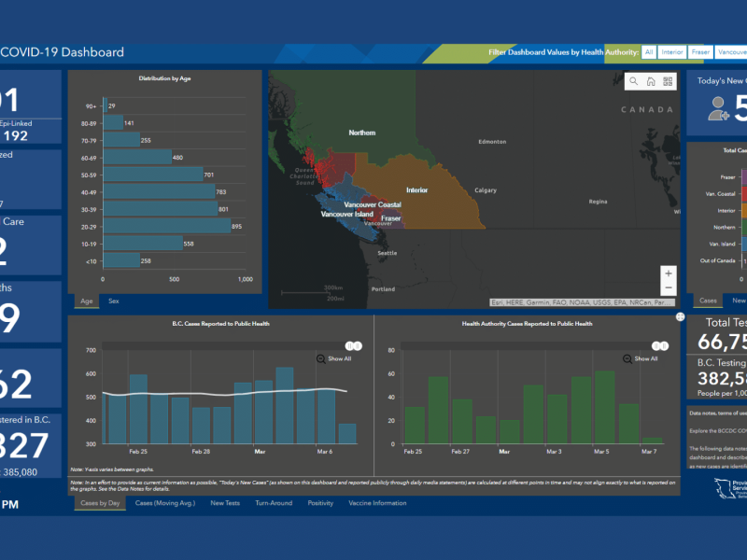This screenshot has width=747, height=560.
Task: Zoom in on the map
Action: [668, 273]
